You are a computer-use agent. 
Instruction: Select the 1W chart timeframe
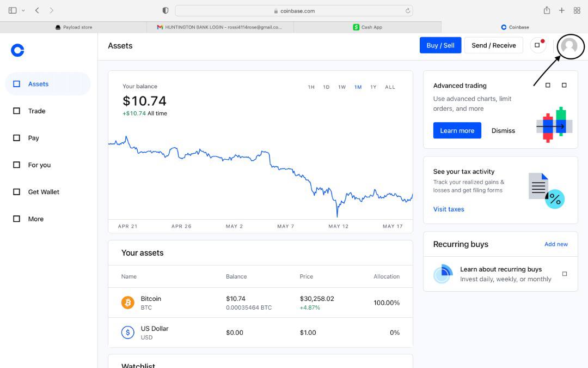(342, 87)
